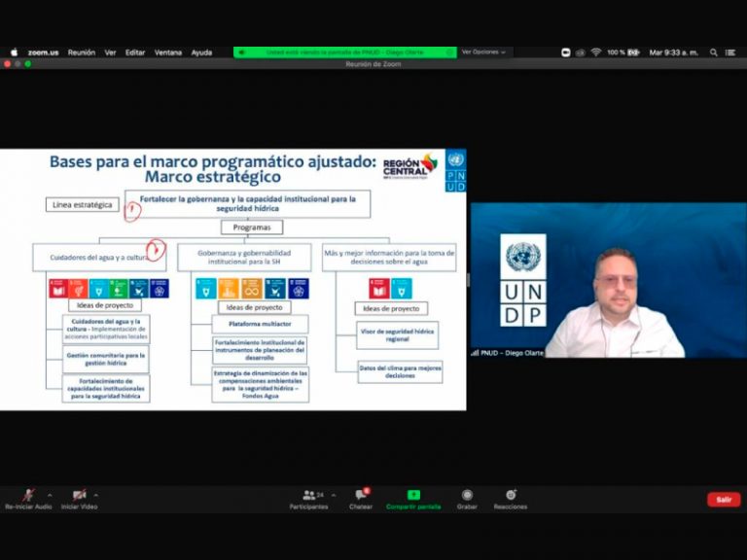Expand the video options chevron
The width and height of the screenshot is (747, 560).
coord(95,494)
